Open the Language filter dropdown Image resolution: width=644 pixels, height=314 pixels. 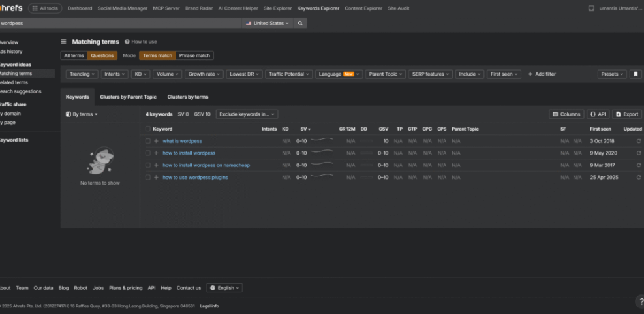pos(339,74)
